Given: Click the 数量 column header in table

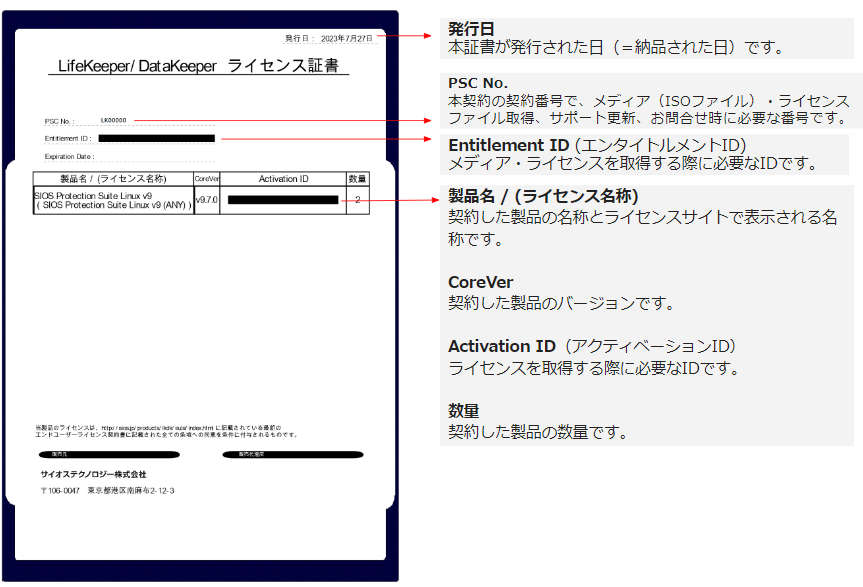Looking at the screenshot, I should [357, 179].
